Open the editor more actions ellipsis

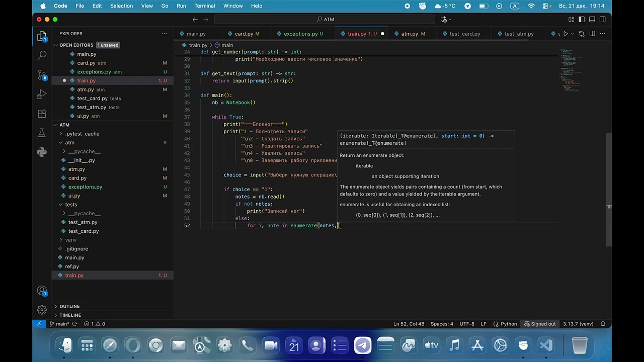[x=603, y=34]
